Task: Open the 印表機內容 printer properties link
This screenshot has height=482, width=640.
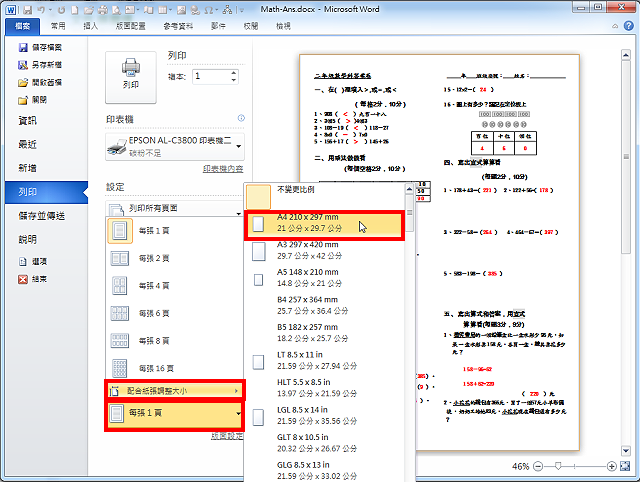Action: click(223, 169)
